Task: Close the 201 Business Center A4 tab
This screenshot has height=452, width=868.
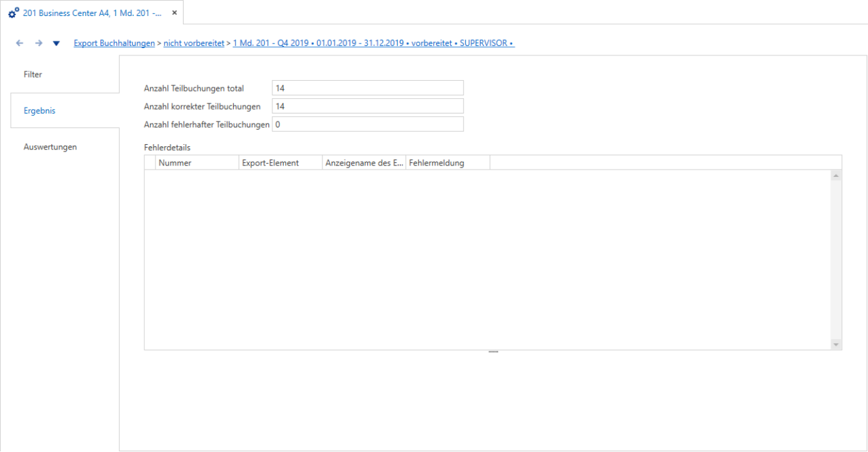Action: 174,13
